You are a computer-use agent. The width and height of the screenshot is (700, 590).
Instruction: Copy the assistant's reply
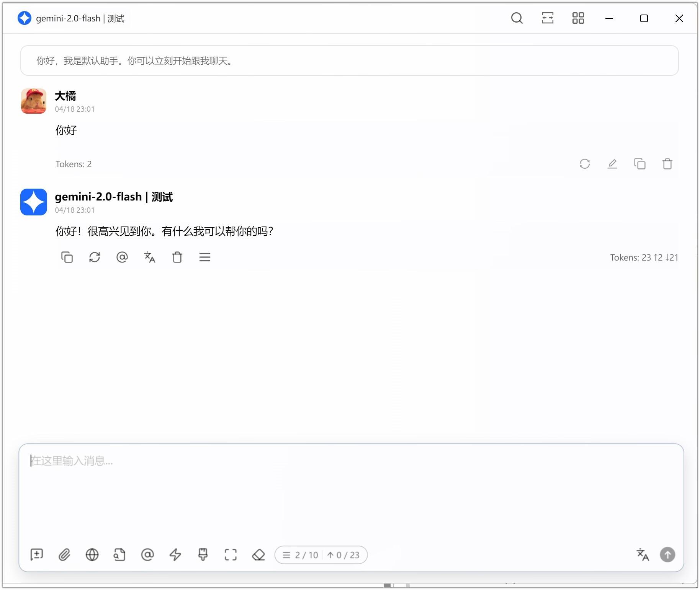click(x=67, y=257)
